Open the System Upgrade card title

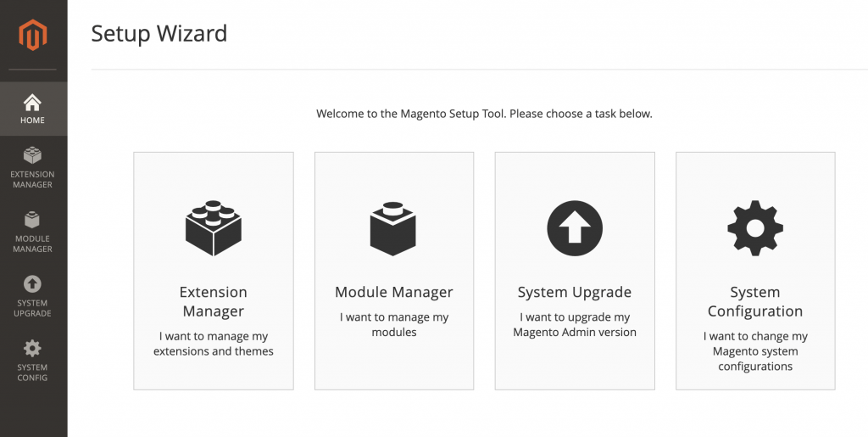pos(575,293)
